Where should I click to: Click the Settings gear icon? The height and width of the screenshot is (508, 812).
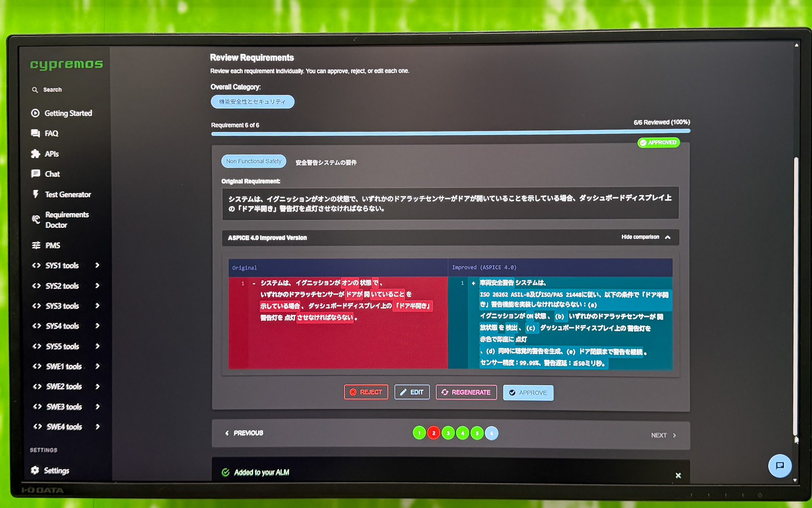35,470
